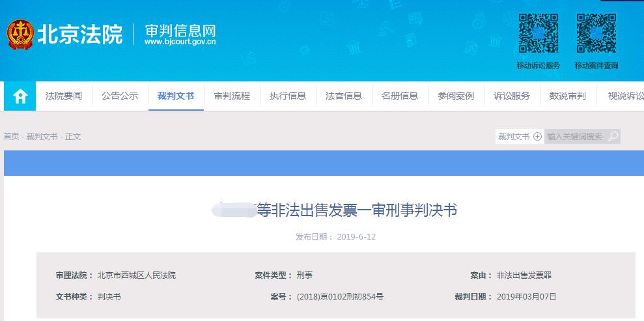
Task: Go to 审判流程 section
Action: click(232, 96)
